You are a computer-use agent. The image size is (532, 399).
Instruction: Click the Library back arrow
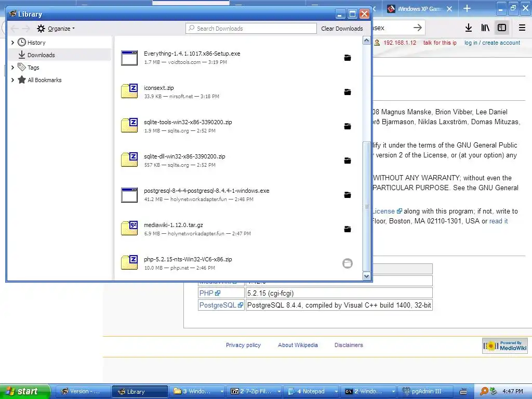click(x=14, y=29)
